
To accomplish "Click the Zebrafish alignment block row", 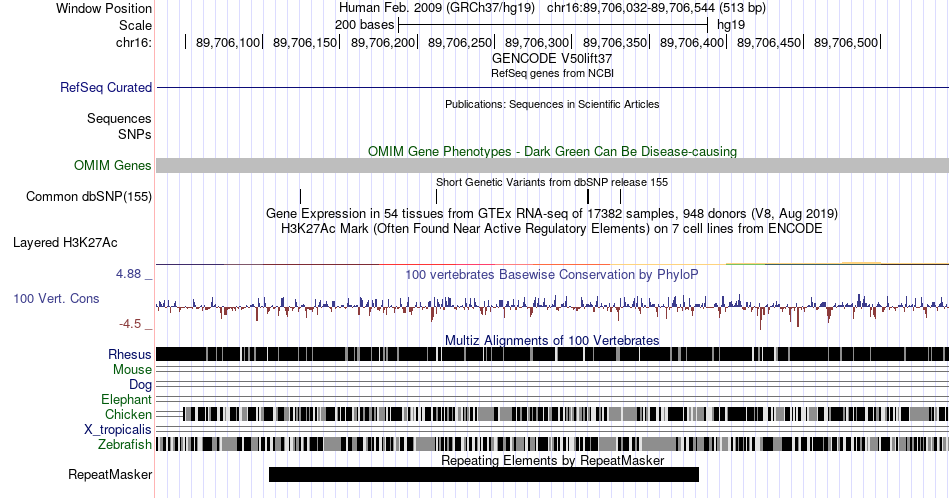I will pyautogui.click(x=553, y=444).
